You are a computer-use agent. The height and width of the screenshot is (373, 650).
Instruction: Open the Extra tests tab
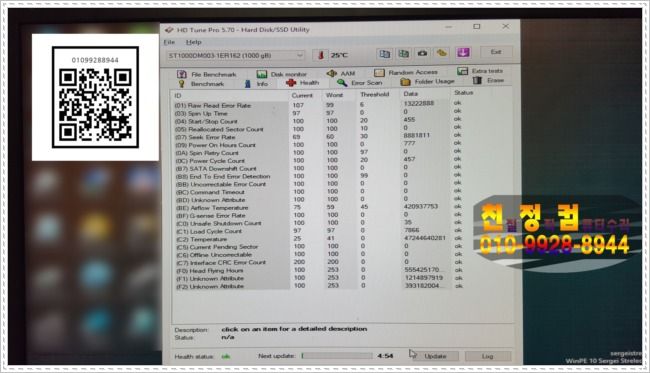tap(480, 71)
